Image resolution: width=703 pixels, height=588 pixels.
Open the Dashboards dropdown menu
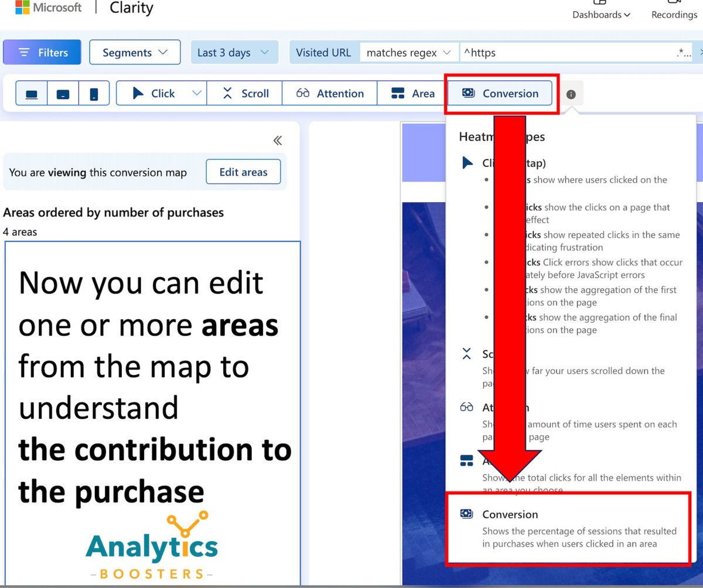click(602, 15)
